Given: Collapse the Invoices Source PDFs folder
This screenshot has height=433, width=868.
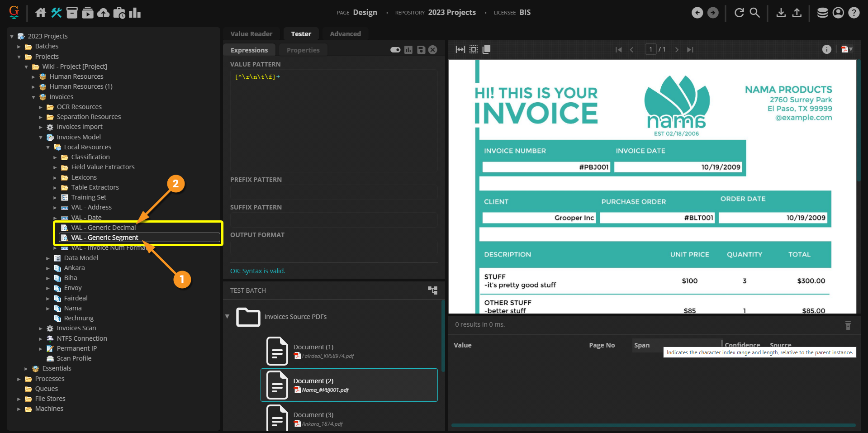Looking at the screenshot, I should tap(227, 317).
